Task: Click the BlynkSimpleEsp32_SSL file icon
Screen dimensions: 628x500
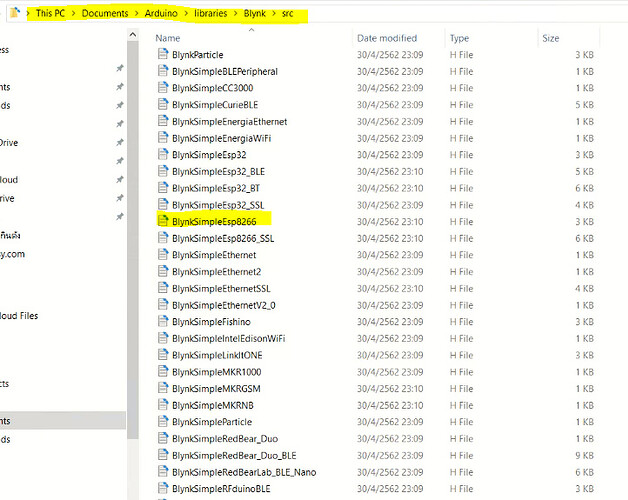Action: tap(163, 204)
